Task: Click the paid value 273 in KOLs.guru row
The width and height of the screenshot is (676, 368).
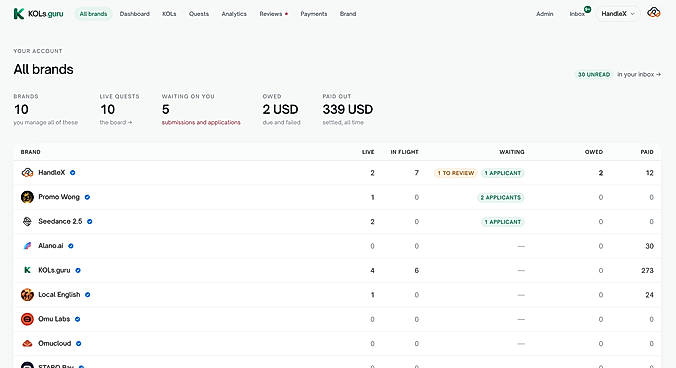Action: click(648, 271)
